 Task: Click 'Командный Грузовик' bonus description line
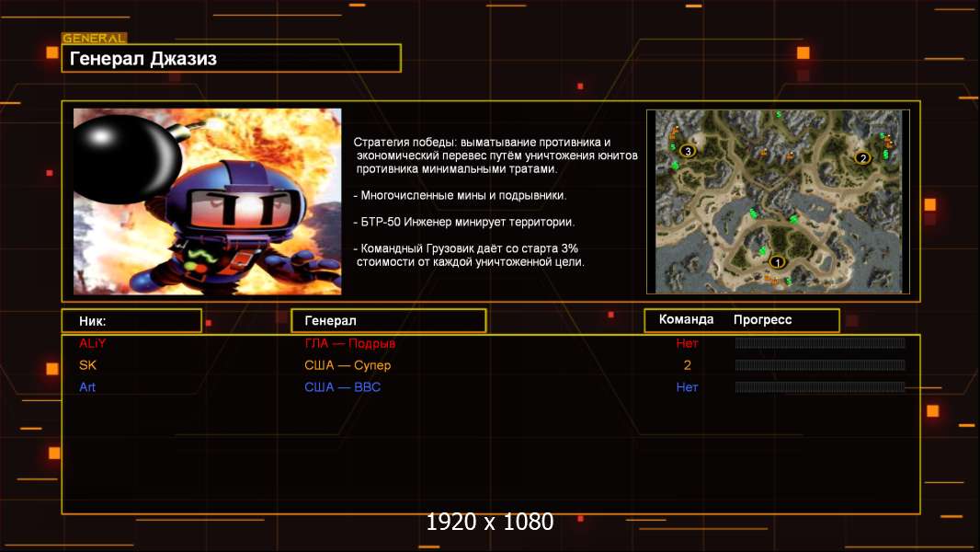pos(469,255)
